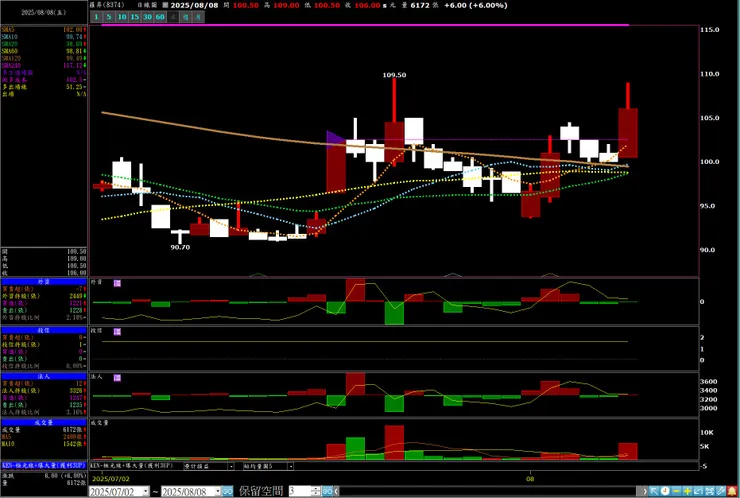Click the SMA240 legend row
This screenshot has height=498, width=740.
point(44,66)
